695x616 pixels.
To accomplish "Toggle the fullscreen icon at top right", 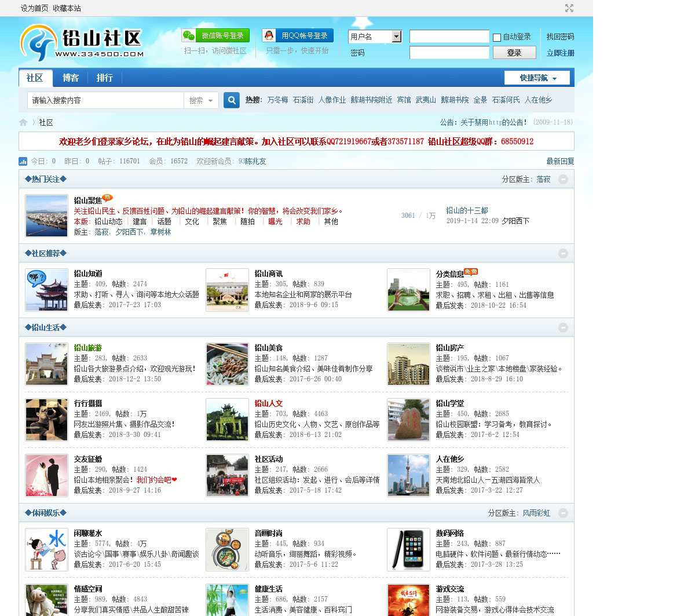I will tap(569, 8).
